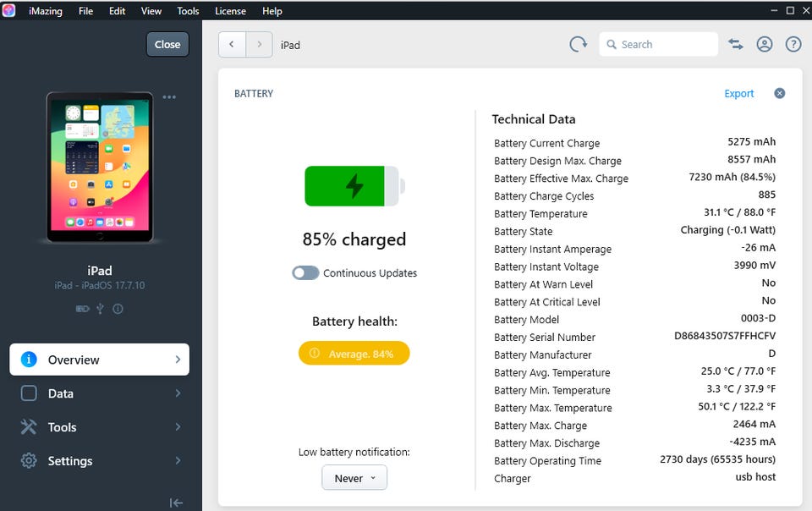Open the iMazing menu
812x511 pixels.
(46, 11)
